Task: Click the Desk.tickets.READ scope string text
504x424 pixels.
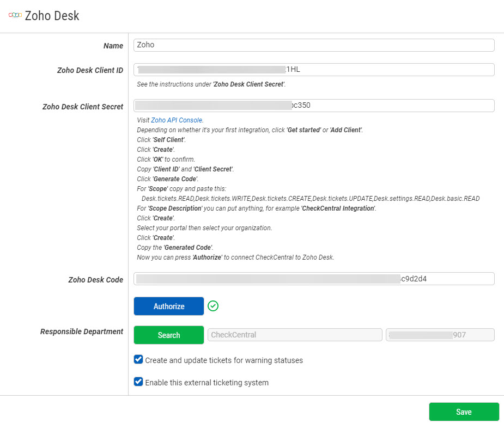Action: coord(310,199)
